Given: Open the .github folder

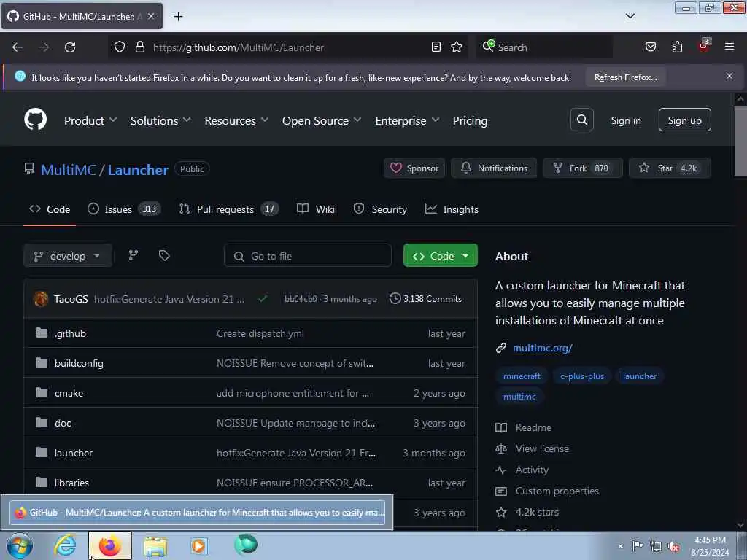Looking at the screenshot, I should click(70, 333).
